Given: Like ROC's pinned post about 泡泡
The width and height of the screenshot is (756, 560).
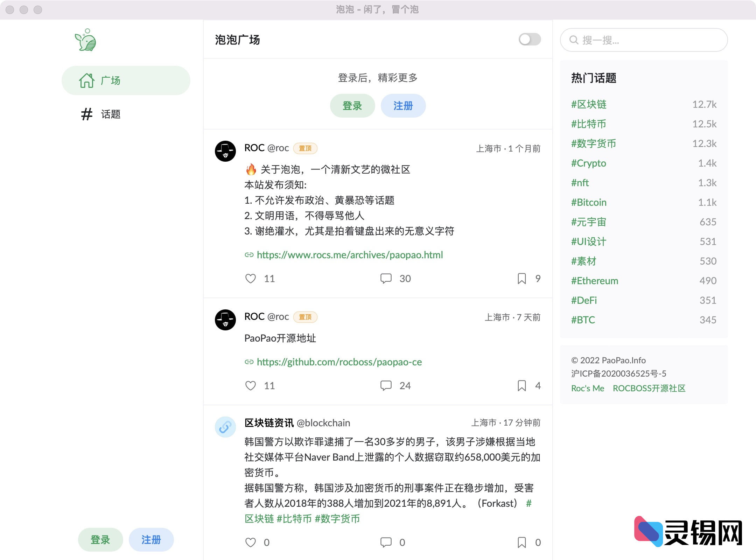Looking at the screenshot, I should click(x=251, y=278).
